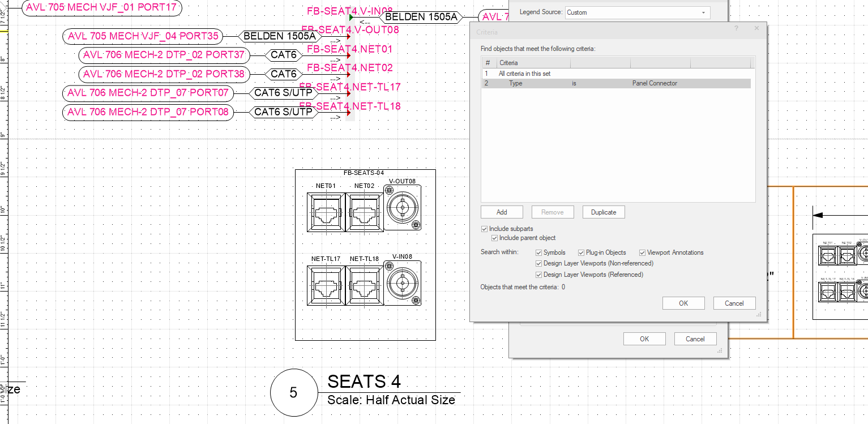Click the Help question-mark icon on the Criteria dialog

[736, 28]
